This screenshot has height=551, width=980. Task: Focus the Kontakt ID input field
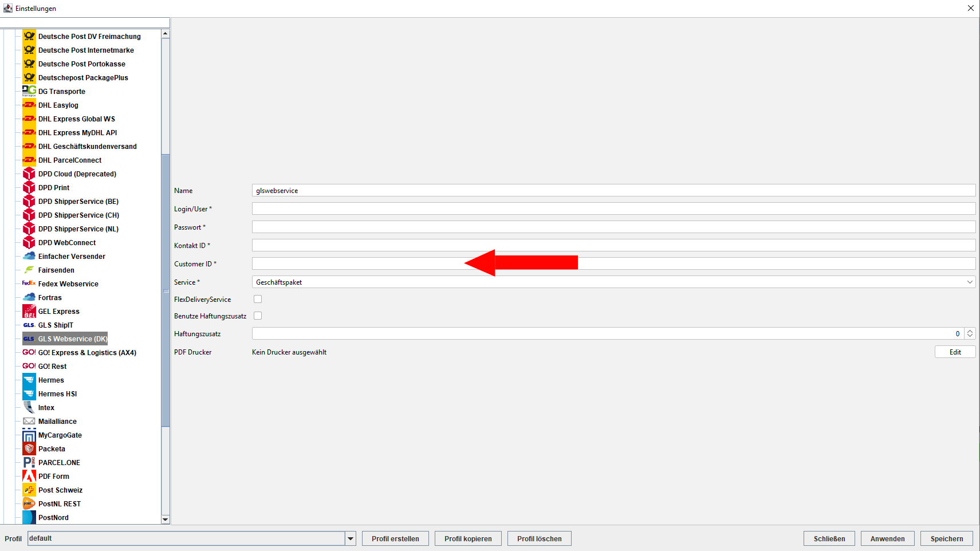click(613, 245)
